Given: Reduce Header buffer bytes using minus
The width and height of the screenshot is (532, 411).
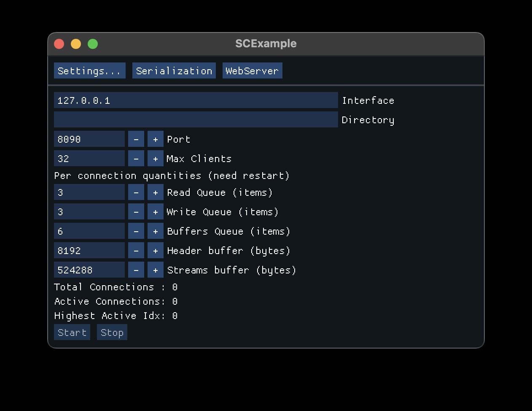Looking at the screenshot, I should [136, 251].
